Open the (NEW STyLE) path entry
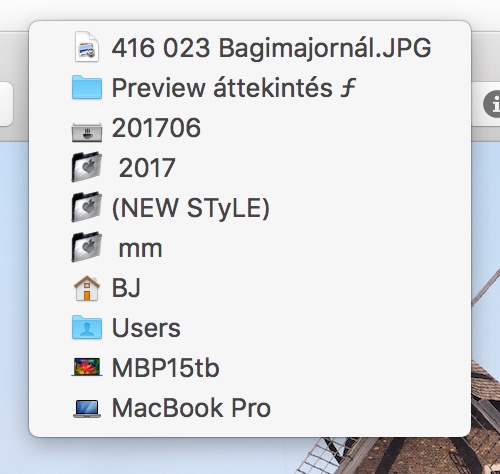The image size is (500, 474). point(250,207)
